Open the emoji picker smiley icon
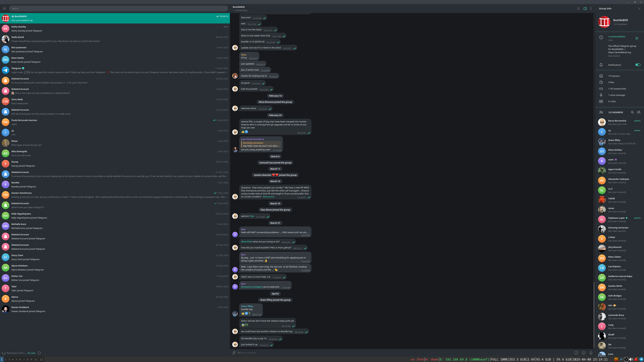This screenshot has height=362, width=644. click(x=583, y=353)
